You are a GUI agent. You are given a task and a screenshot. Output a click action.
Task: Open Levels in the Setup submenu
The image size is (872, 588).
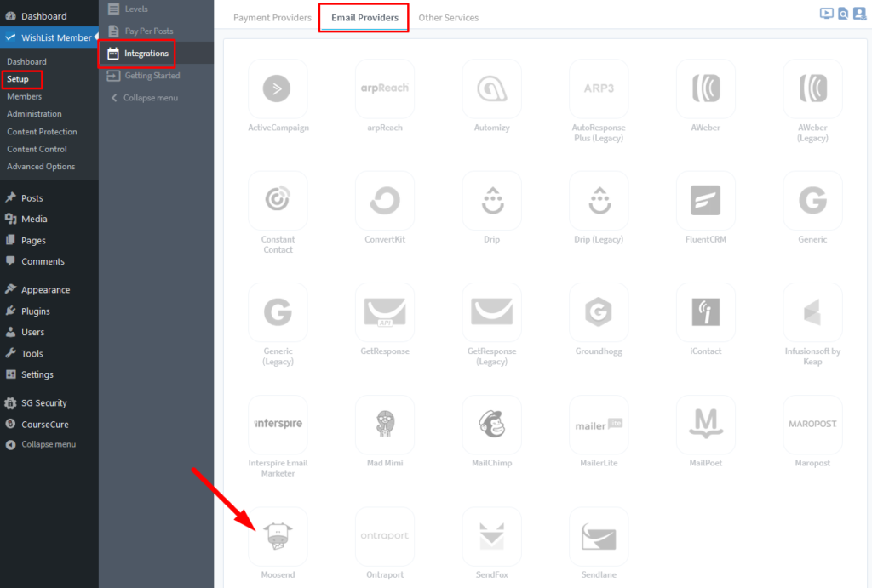[157, 9]
